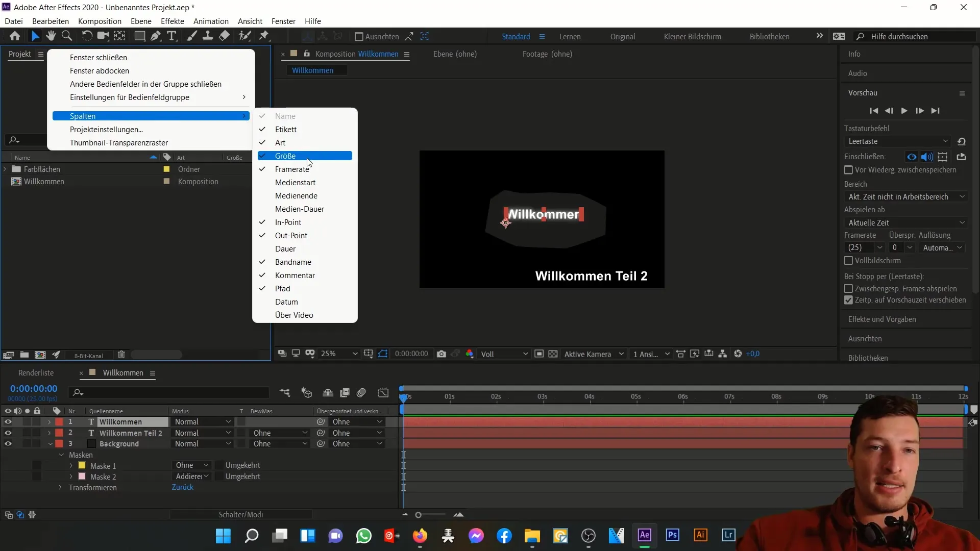Jump to last frame in Vorschau

[x=935, y=111]
